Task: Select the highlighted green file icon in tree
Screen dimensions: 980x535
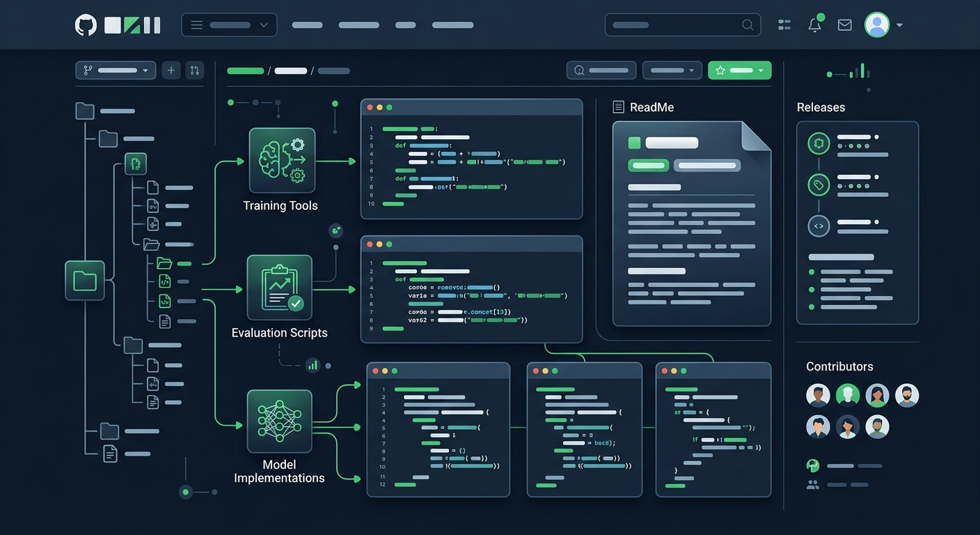Action: [x=136, y=164]
